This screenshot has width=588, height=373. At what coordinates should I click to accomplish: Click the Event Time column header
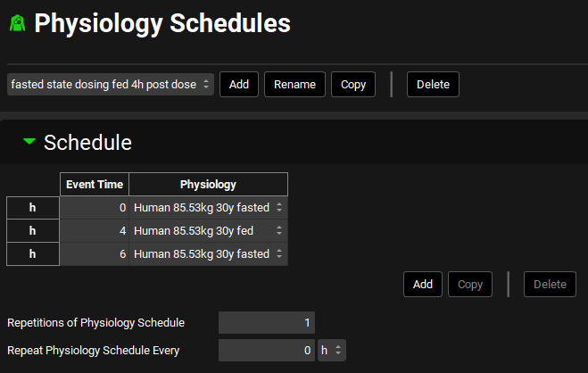click(95, 185)
